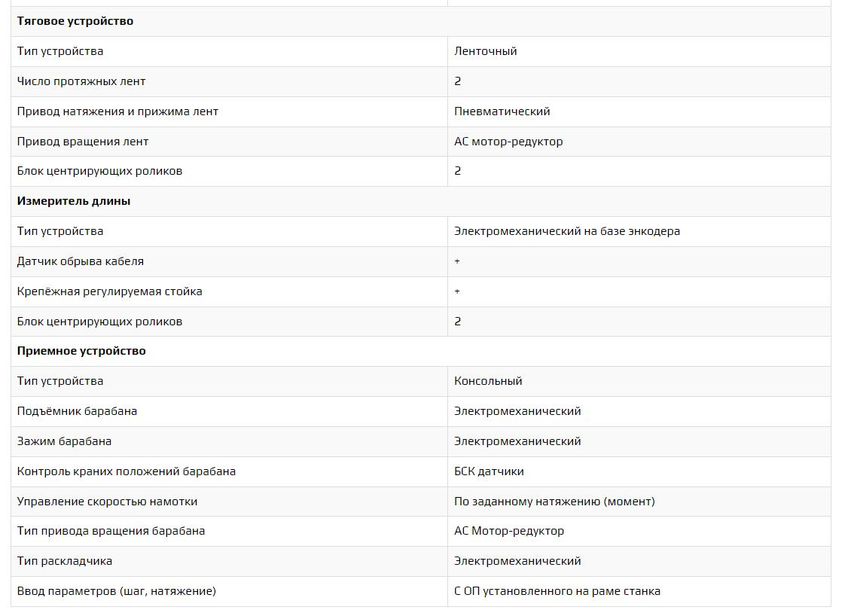This screenshot has height=616, width=842.
Task: Click the "Измеритель длины" section header
Action: [74, 201]
